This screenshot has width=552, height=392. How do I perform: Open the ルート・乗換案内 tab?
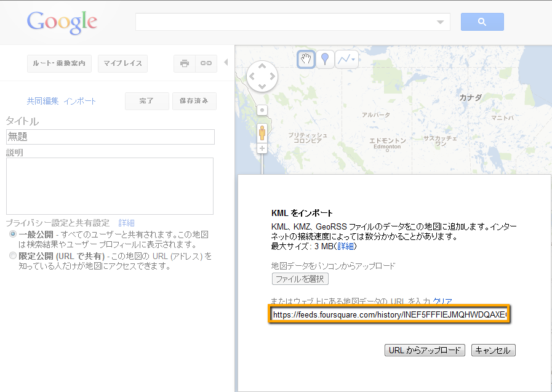point(59,63)
